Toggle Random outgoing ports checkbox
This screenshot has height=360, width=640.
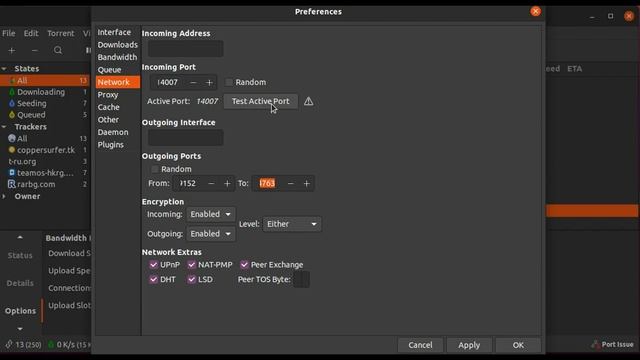(x=155, y=169)
